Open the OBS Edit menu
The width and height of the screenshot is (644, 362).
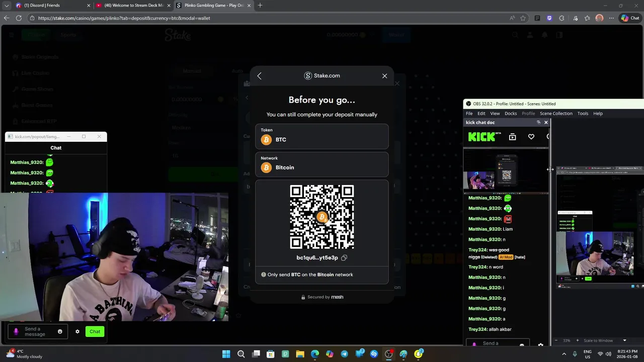coord(481,114)
